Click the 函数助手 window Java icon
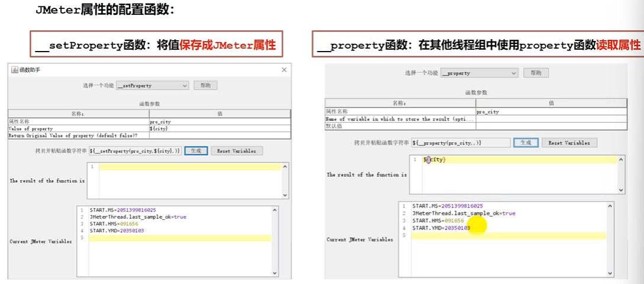Viewport: 644px width, 284px height. (14, 70)
